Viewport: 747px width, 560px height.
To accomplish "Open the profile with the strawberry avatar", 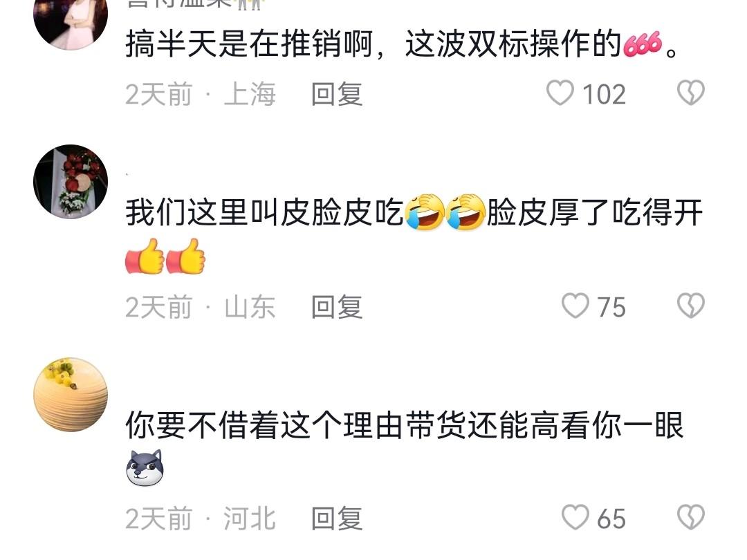I will 71,181.
